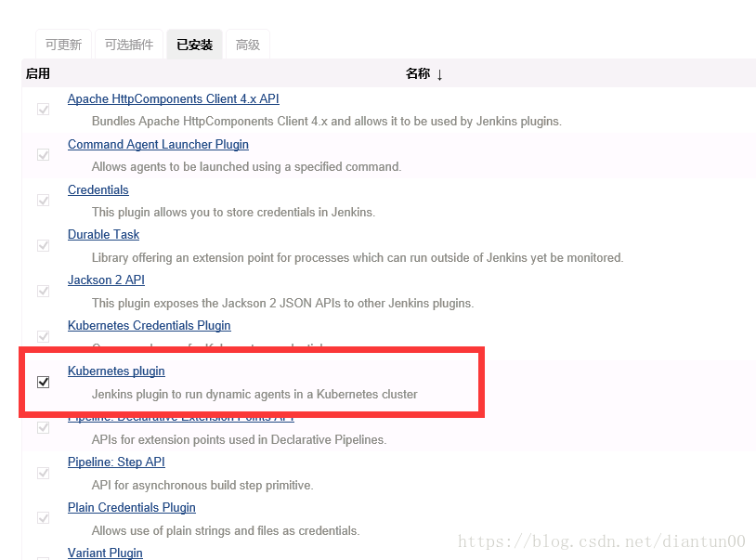
Task: Open the Durable Task link
Action: [x=103, y=234]
